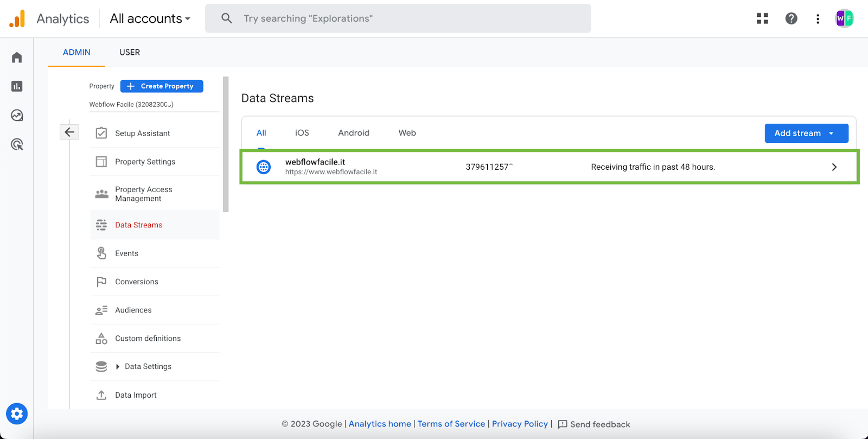Open Terms of Service link
The height and width of the screenshot is (439, 868).
click(x=451, y=424)
